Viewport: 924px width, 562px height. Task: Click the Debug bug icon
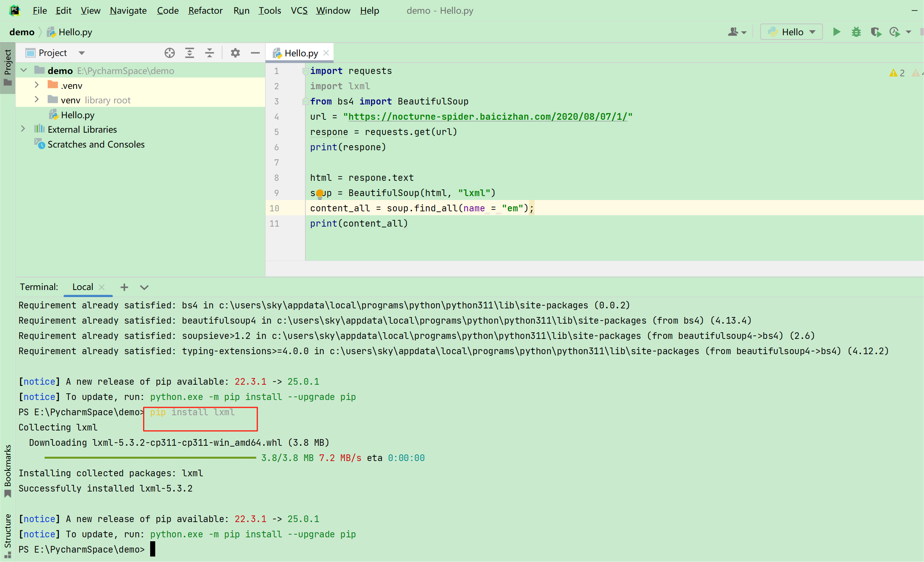(x=856, y=32)
